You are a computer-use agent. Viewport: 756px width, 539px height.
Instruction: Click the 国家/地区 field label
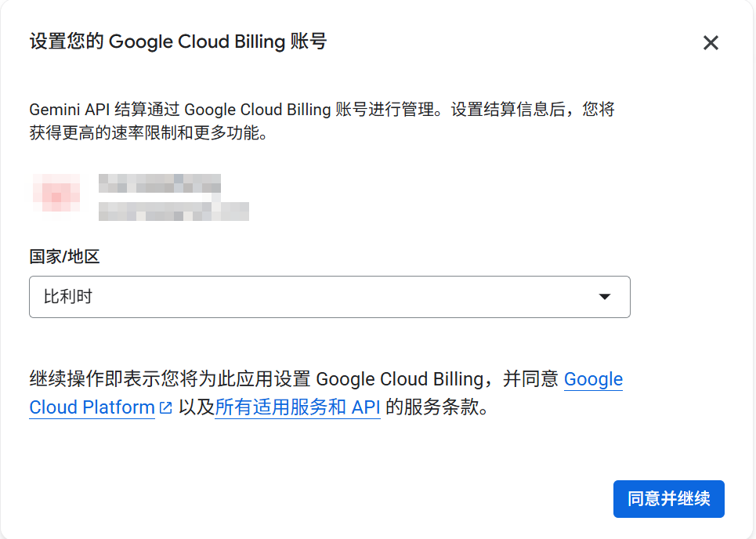click(x=64, y=256)
